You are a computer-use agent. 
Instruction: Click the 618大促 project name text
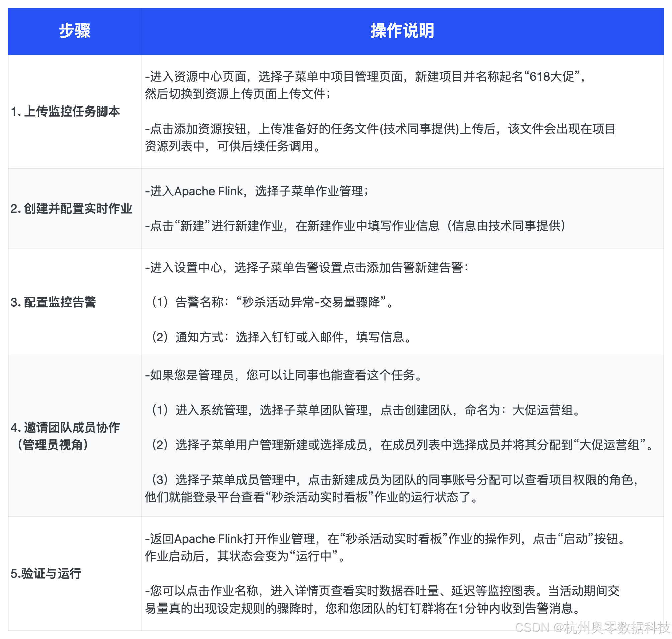tap(552, 77)
